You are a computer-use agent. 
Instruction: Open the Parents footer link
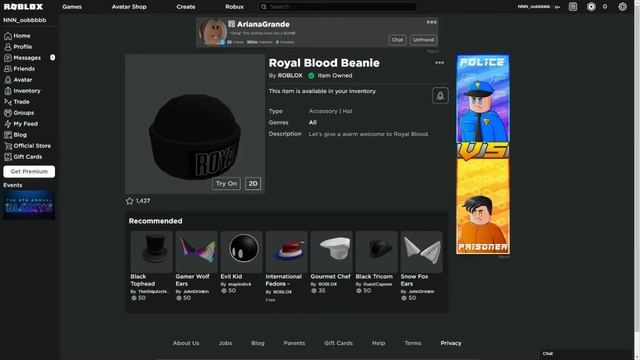(x=294, y=343)
